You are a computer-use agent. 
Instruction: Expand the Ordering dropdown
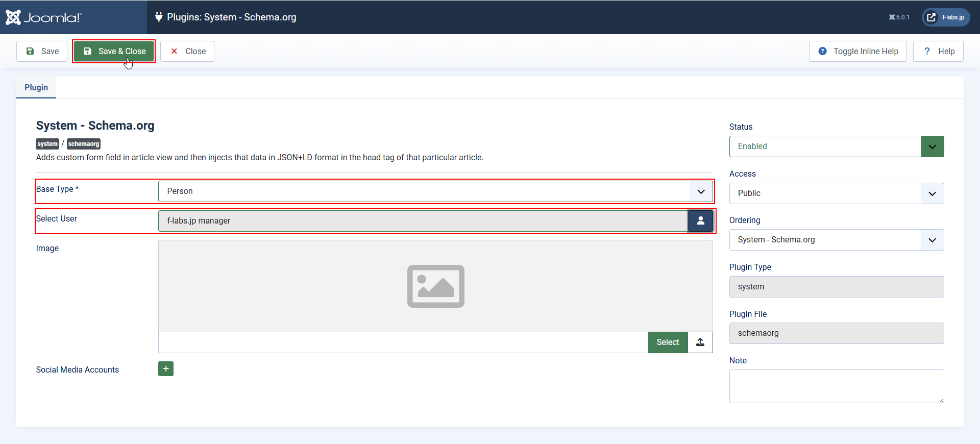(x=836, y=240)
